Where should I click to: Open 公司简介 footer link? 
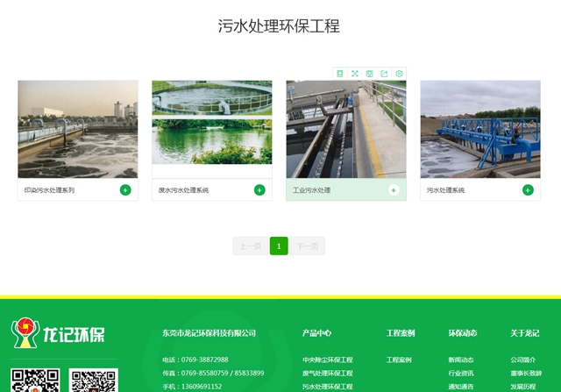click(x=523, y=360)
